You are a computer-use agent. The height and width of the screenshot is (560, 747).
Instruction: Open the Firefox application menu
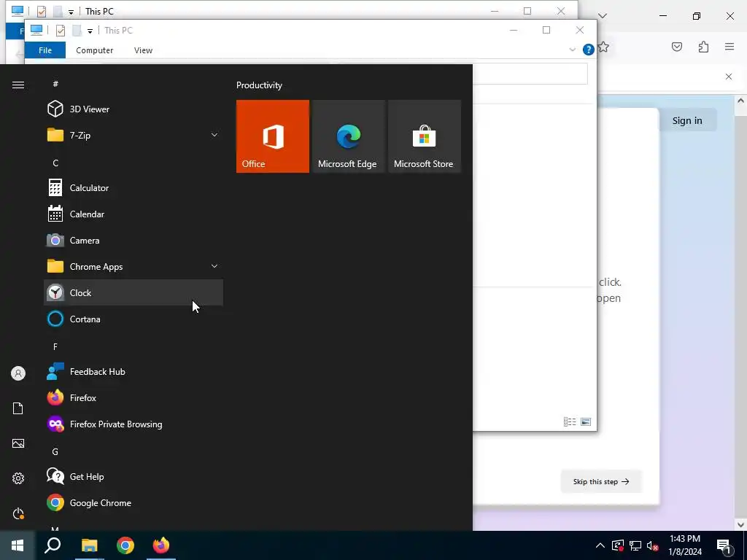[x=729, y=47]
